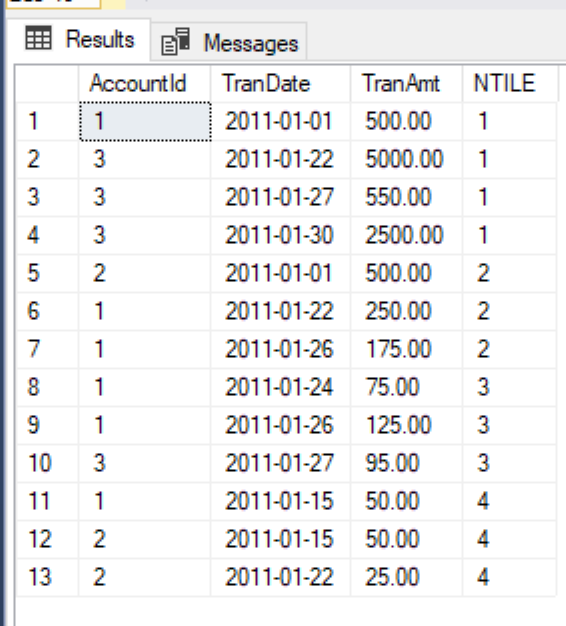Click the 2011-01-24 TranDate cell

(x=280, y=387)
